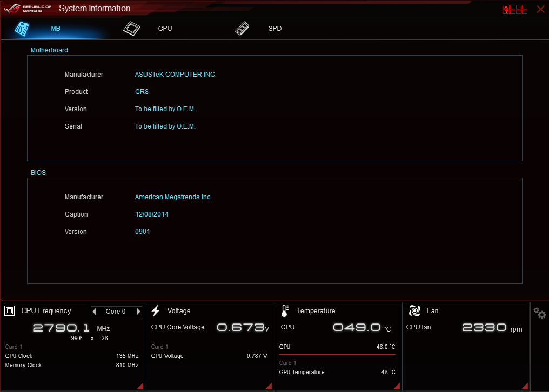Select previous core with left arrow
The width and height of the screenshot is (549, 392).
(95, 312)
